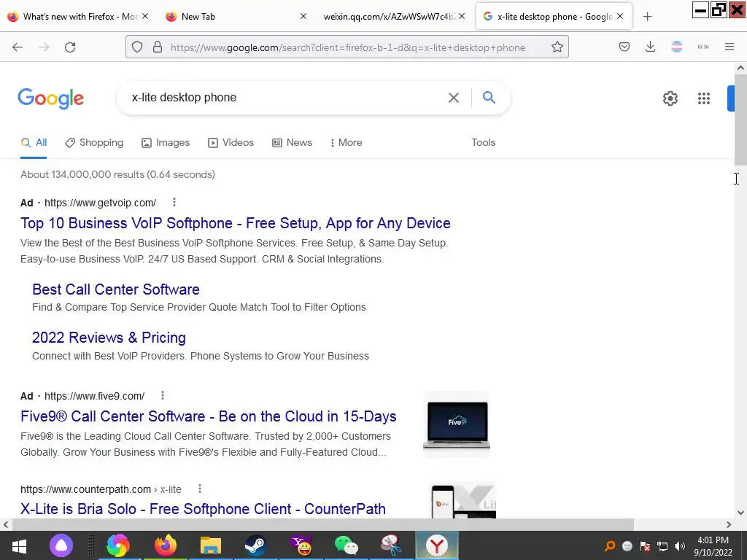Close the weixin.qq.com tab

(462, 16)
